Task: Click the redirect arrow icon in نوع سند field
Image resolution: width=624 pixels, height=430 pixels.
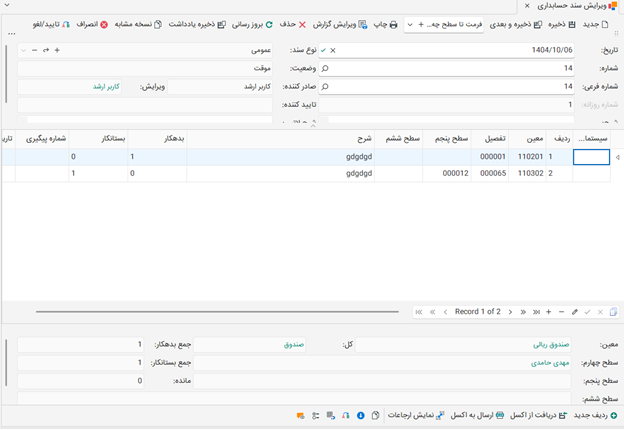Action: 46,51
